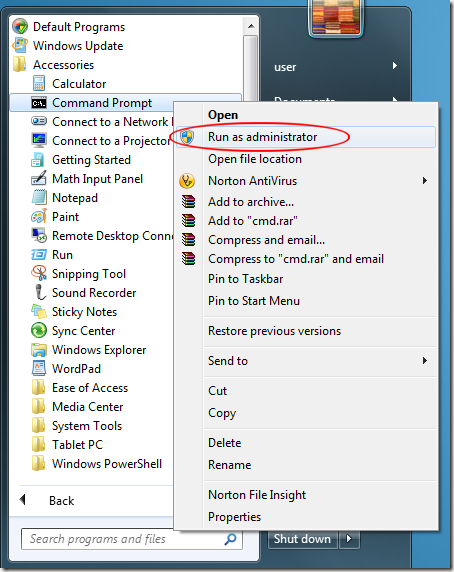This screenshot has width=454, height=572.
Task: Click the Shut down button
Action: pos(302,539)
